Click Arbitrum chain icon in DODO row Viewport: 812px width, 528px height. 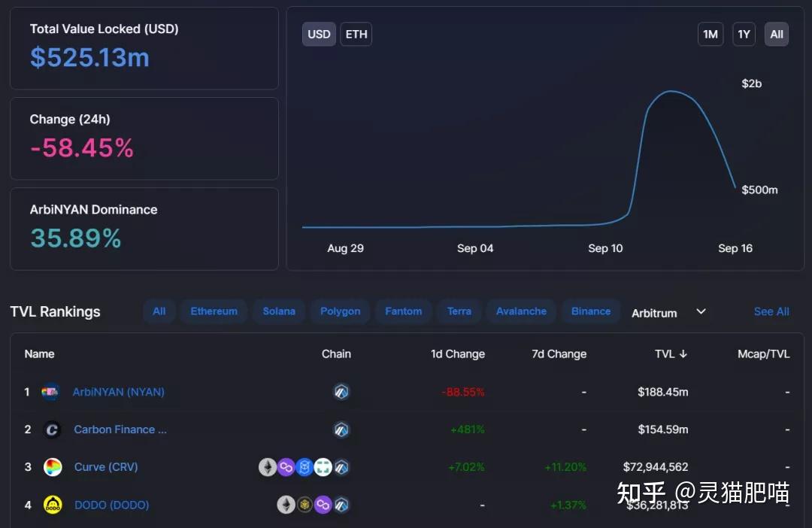pyautogui.click(x=341, y=505)
